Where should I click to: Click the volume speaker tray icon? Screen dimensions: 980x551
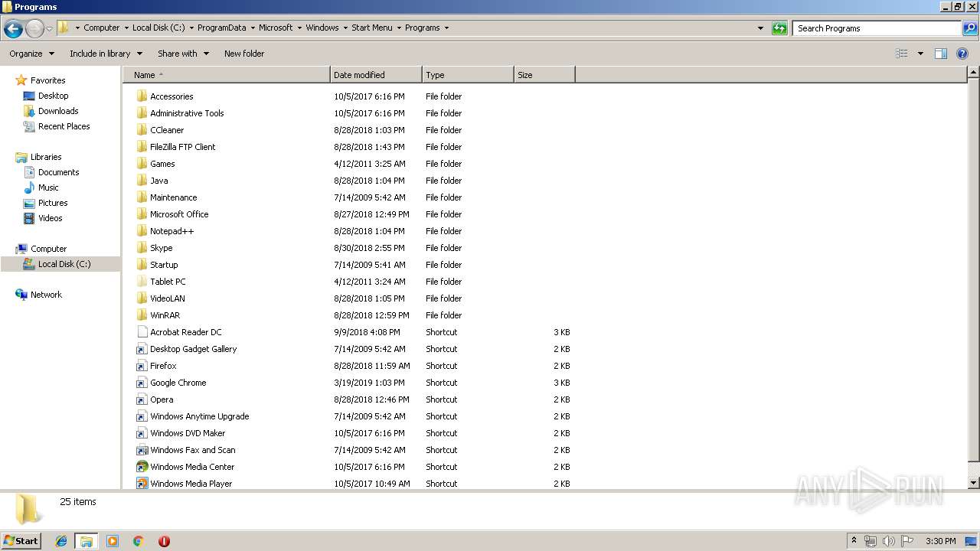point(889,541)
